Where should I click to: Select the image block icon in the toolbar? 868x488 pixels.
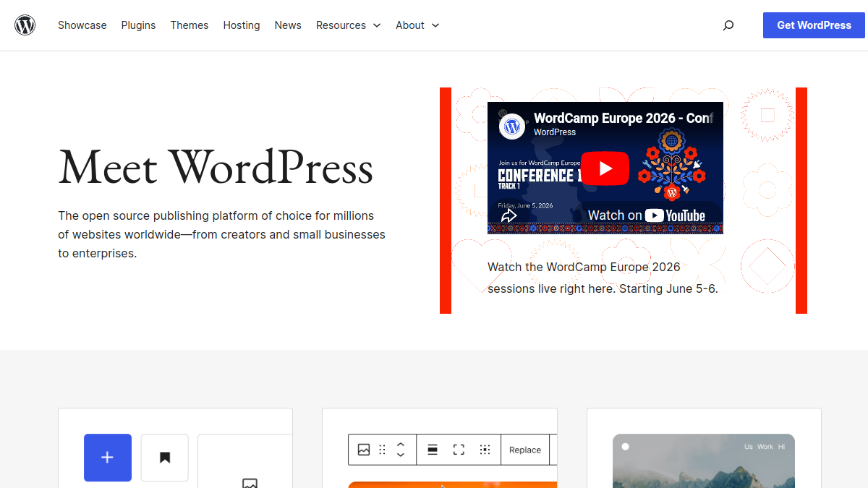coord(364,450)
